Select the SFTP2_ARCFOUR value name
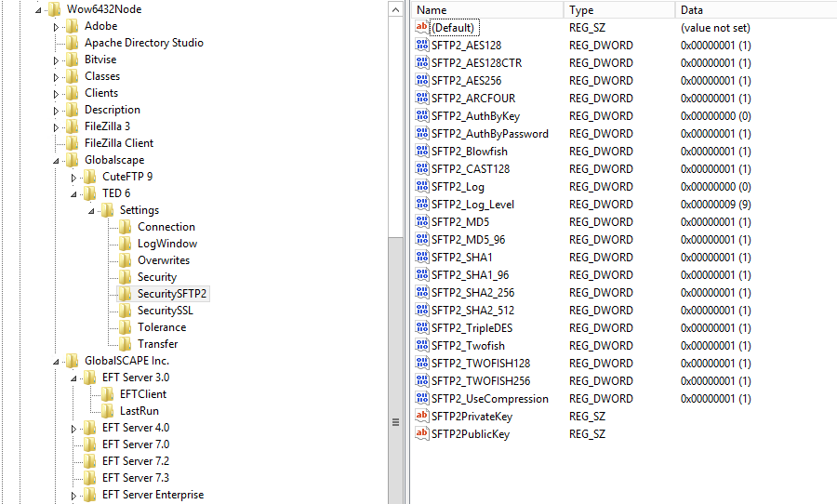 point(473,99)
